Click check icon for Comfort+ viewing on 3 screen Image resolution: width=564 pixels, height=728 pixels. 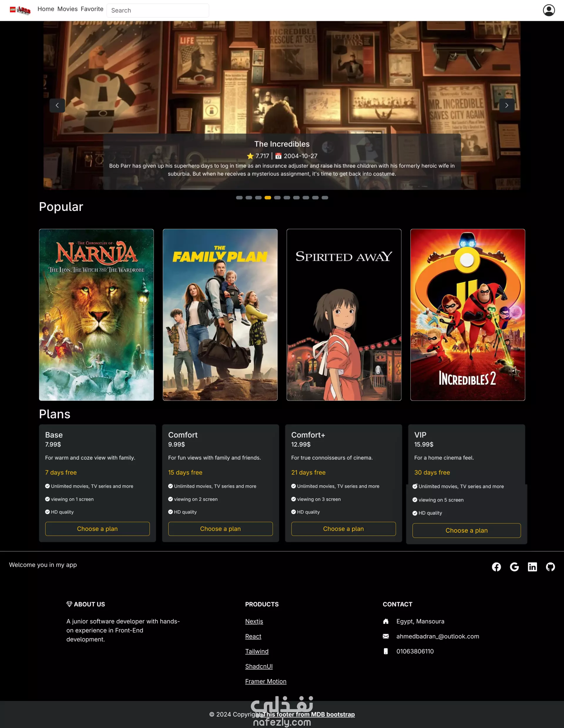293,499
